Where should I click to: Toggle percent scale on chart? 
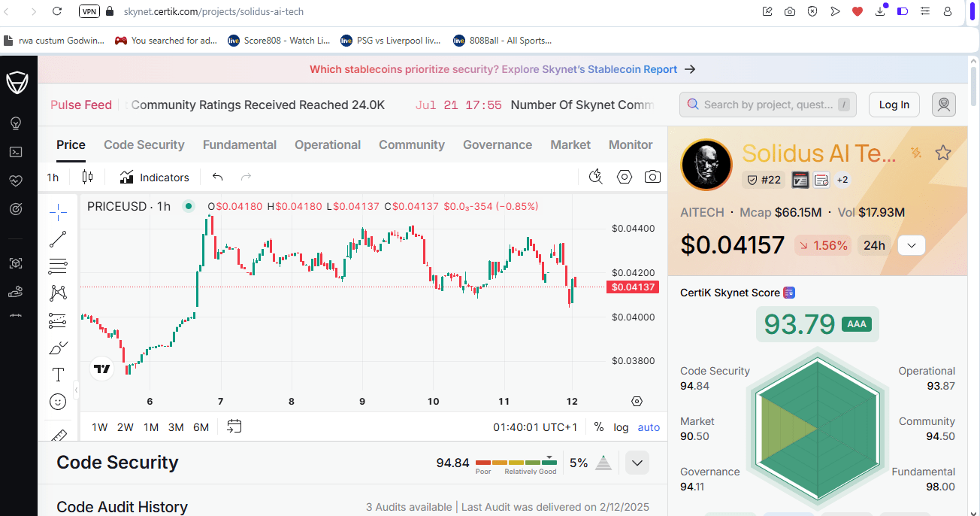click(x=599, y=427)
